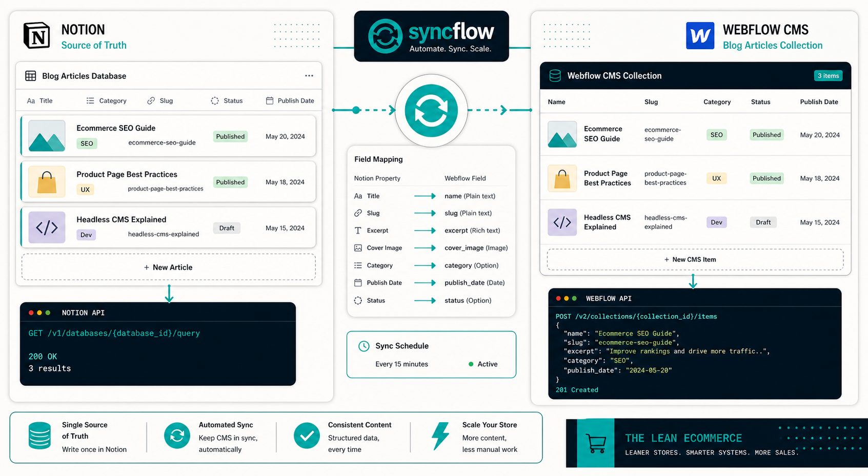Click the 3 items badge in Webflow header
This screenshot has height=476, width=868.
(828, 76)
